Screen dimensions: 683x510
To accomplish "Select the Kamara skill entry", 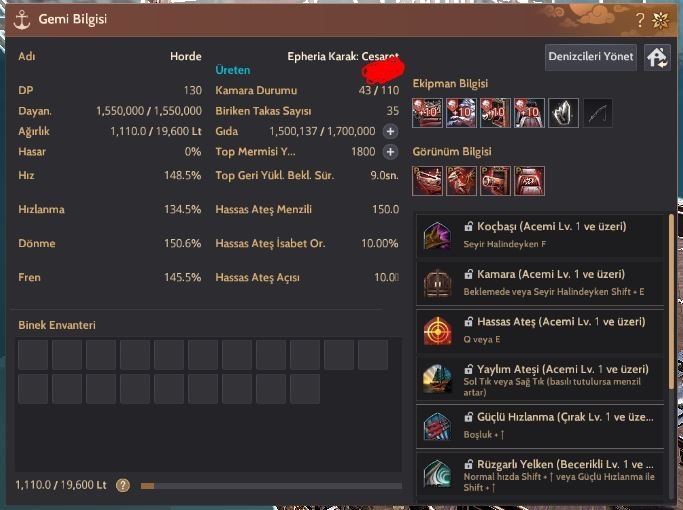I will (x=540, y=283).
